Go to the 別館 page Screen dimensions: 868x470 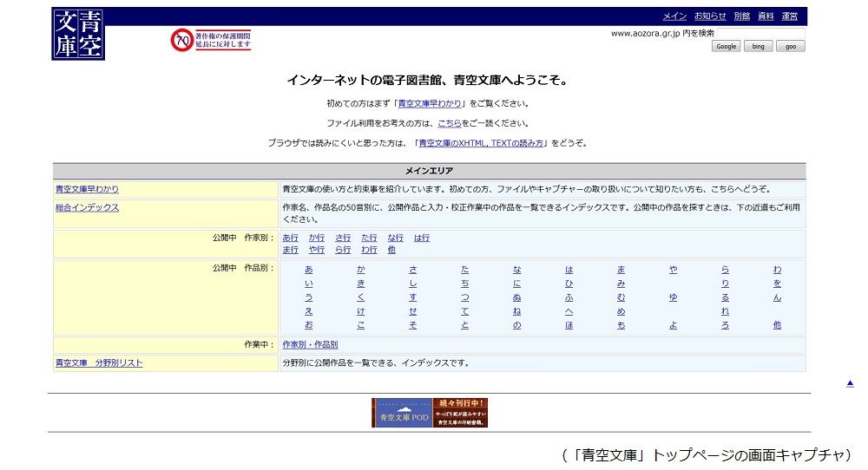click(741, 16)
